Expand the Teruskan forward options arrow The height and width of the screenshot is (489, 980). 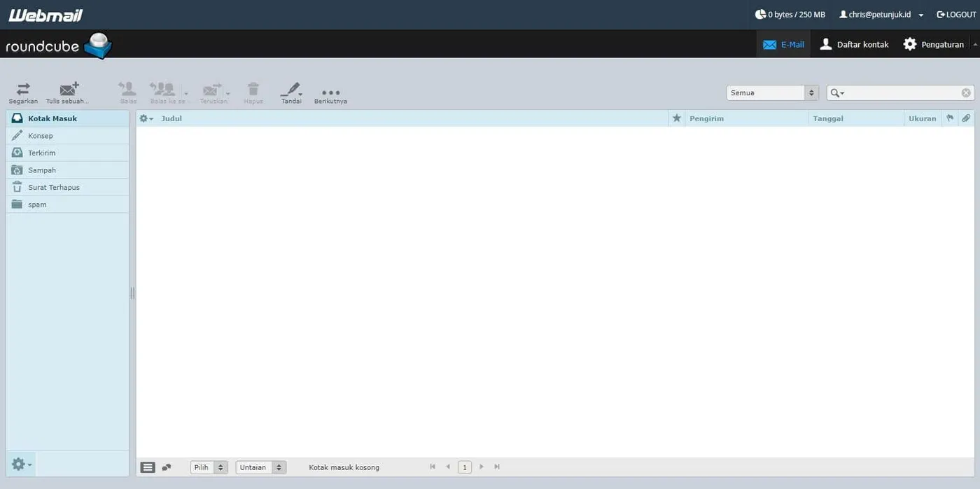(228, 93)
